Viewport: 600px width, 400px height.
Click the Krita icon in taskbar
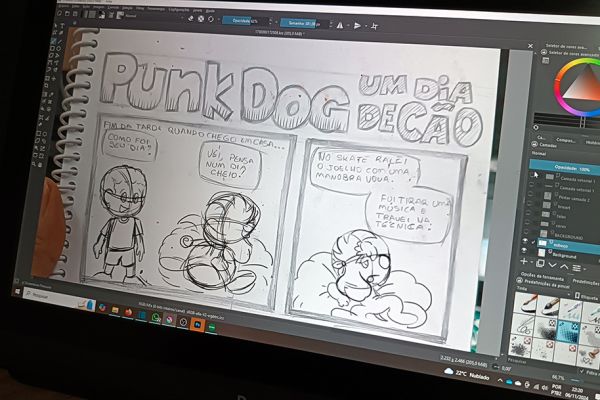point(169,320)
